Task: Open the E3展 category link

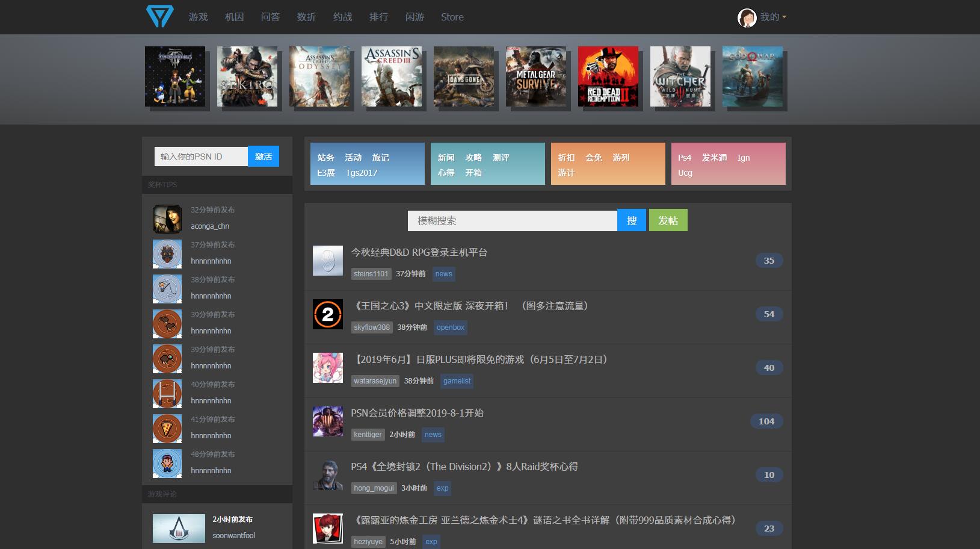Action: (326, 173)
